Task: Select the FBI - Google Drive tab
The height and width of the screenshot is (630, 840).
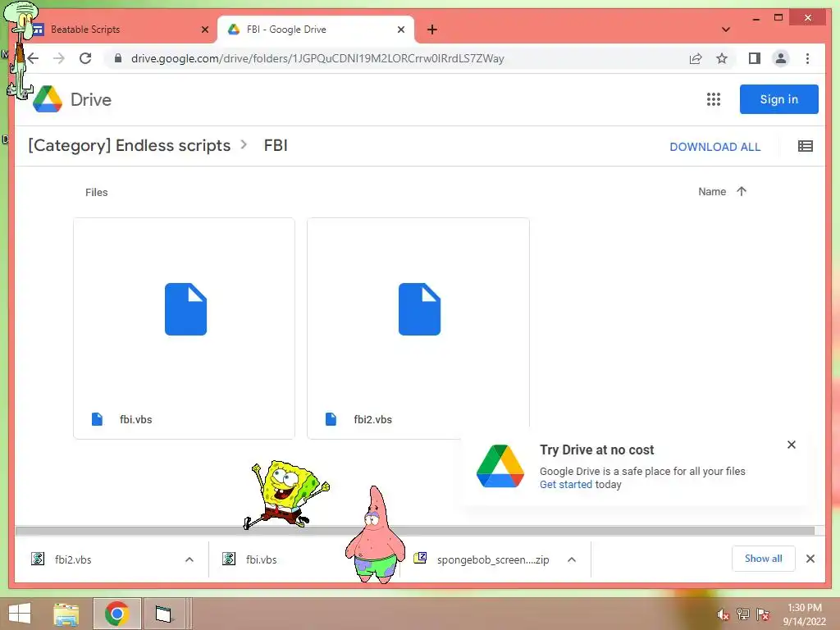Action: pos(316,30)
